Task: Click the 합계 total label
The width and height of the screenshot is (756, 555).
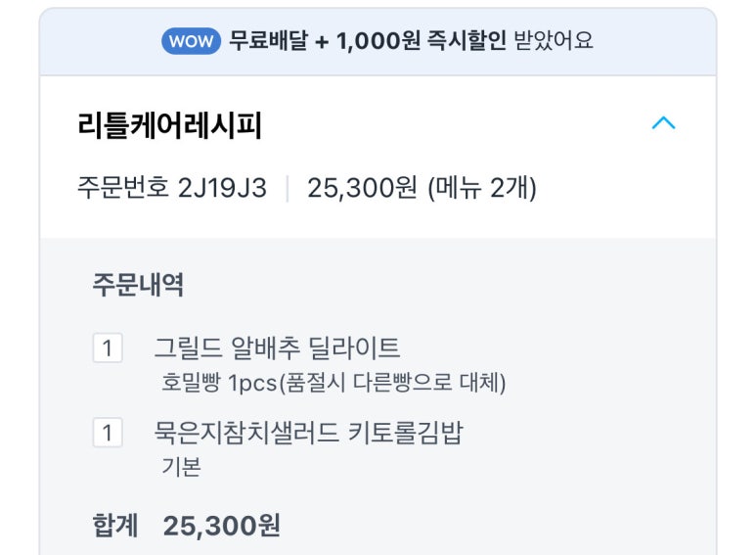Action: pos(116,526)
